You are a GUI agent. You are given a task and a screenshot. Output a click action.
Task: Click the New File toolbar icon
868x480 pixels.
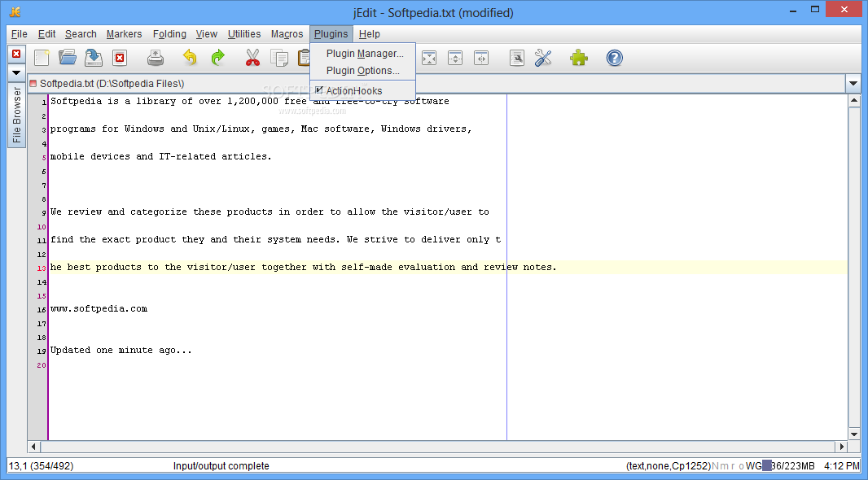[x=42, y=58]
